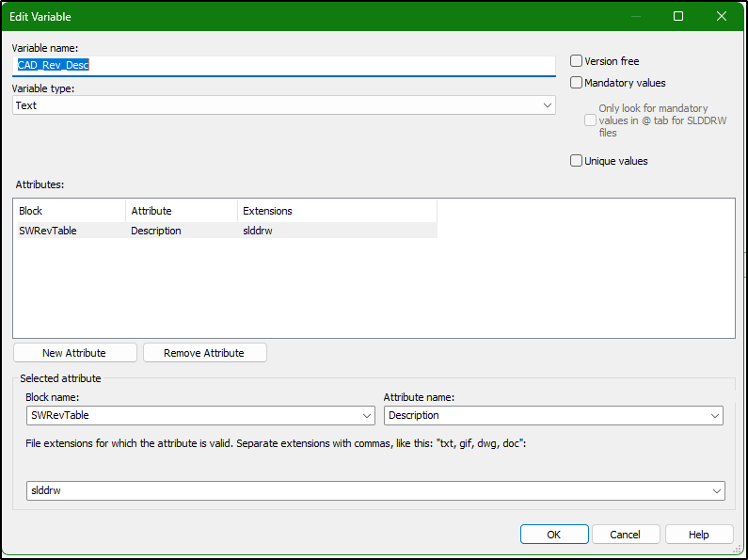
Task: Click the Variable name text field
Action: click(282, 66)
